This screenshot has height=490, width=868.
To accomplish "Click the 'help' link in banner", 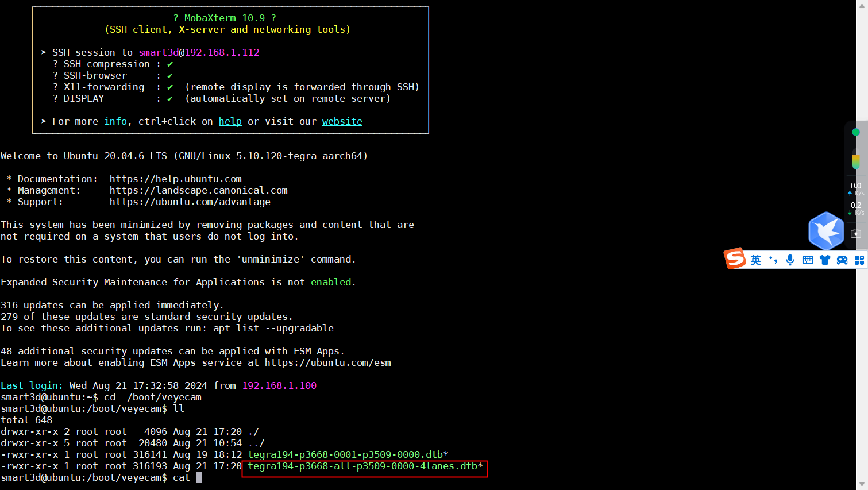I will tap(230, 121).
